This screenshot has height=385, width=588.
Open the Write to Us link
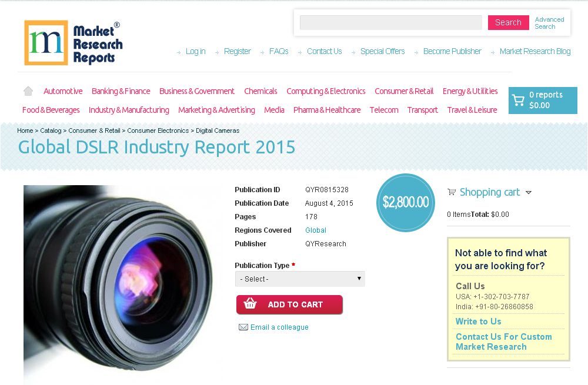(x=478, y=322)
